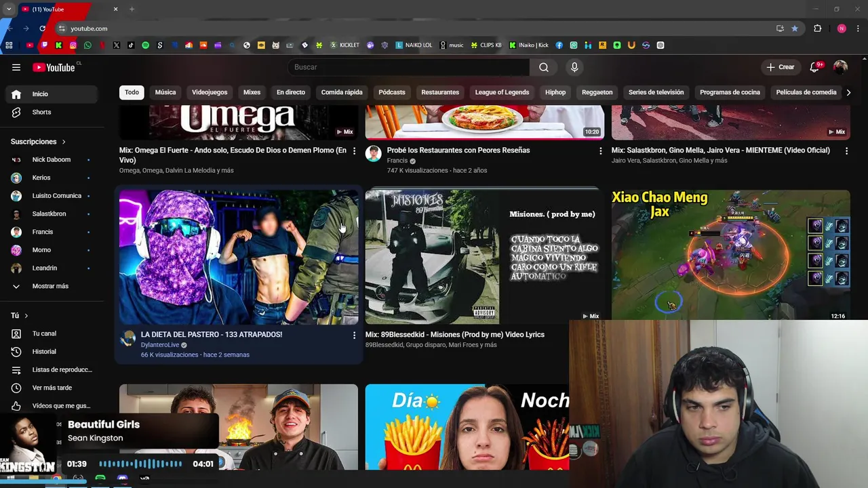The height and width of the screenshot is (488, 868).
Task: Open new browser tab plus button
Action: (132, 9)
